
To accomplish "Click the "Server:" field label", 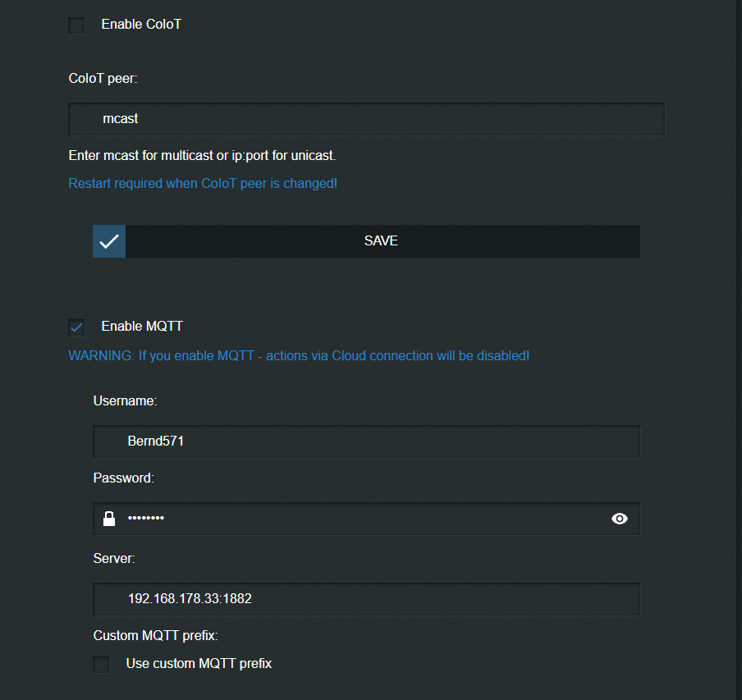I will [x=114, y=558].
